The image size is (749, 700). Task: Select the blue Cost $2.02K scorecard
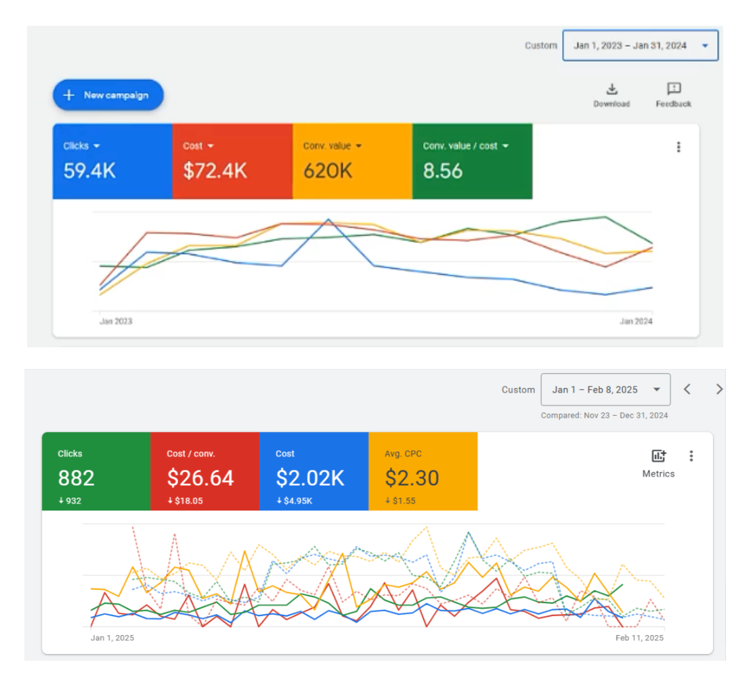[314, 471]
